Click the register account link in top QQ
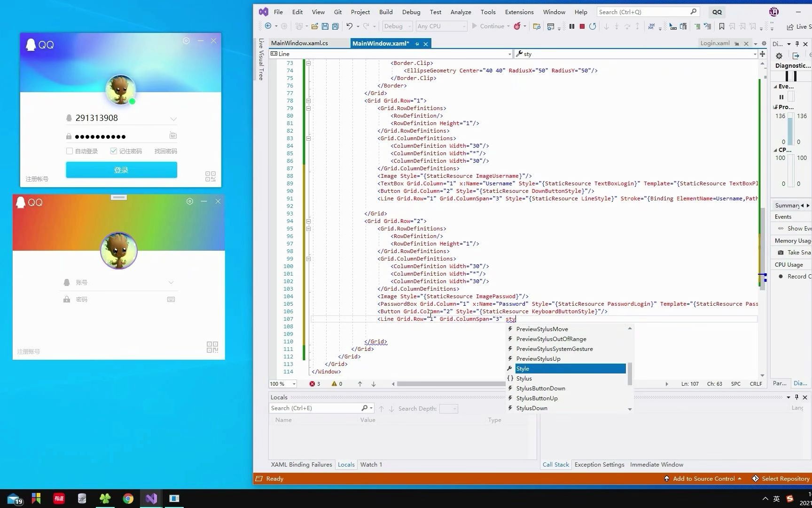 (37, 179)
